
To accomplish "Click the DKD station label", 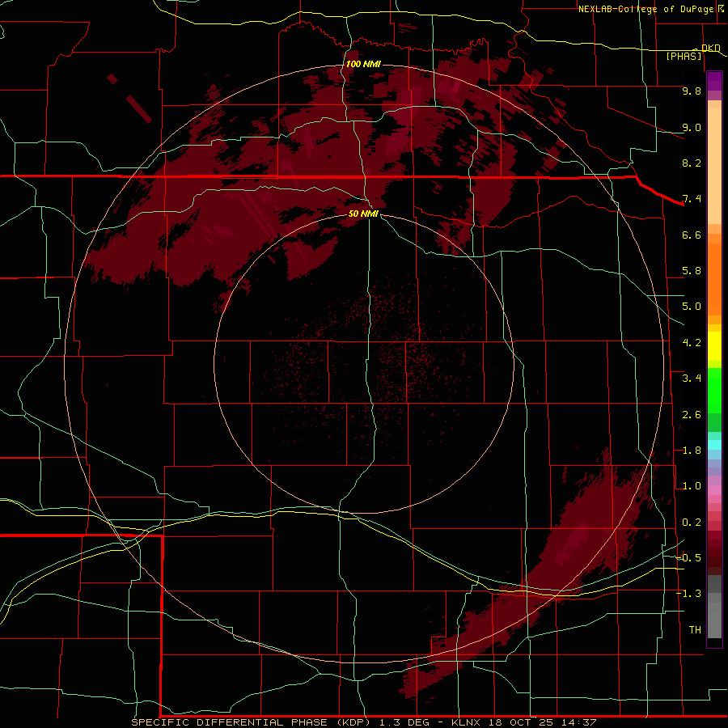I will click(710, 48).
